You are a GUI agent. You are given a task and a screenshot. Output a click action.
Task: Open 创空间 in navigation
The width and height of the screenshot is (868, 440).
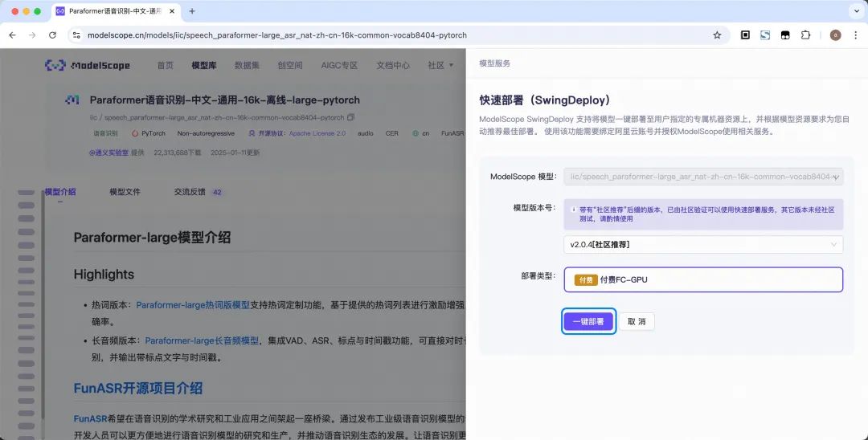point(290,65)
